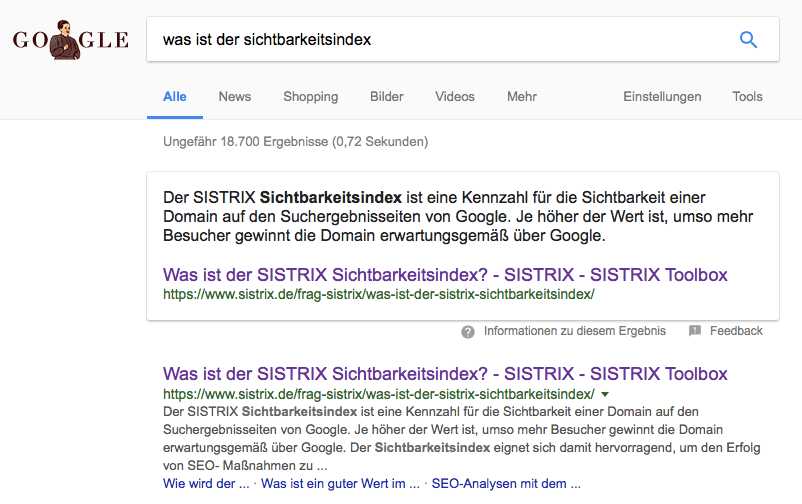Open second result title 'Was ist der SISTRIX Sichtbarkeitsindex?'
Viewport: 802px width, 504px height.
click(445, 374)
